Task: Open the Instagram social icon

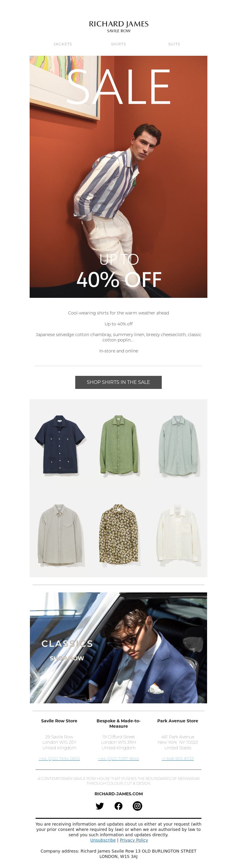Action: click(x=137, y=806)
